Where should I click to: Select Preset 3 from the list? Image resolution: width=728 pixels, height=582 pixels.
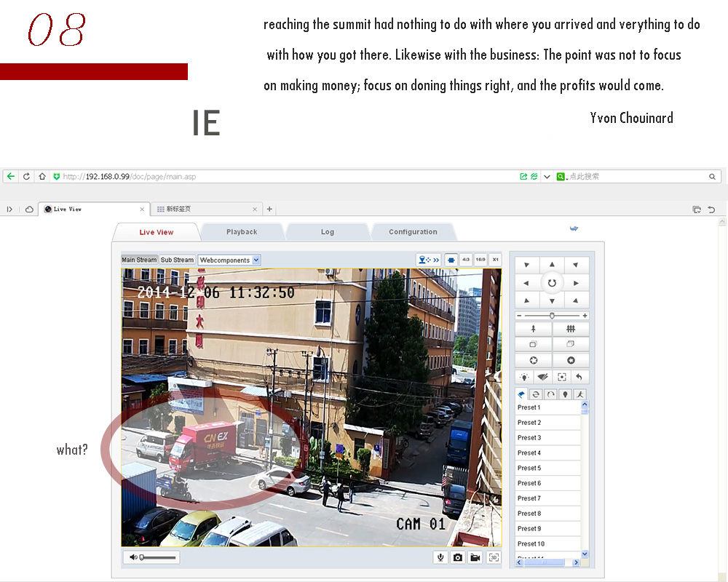(529, 438)
